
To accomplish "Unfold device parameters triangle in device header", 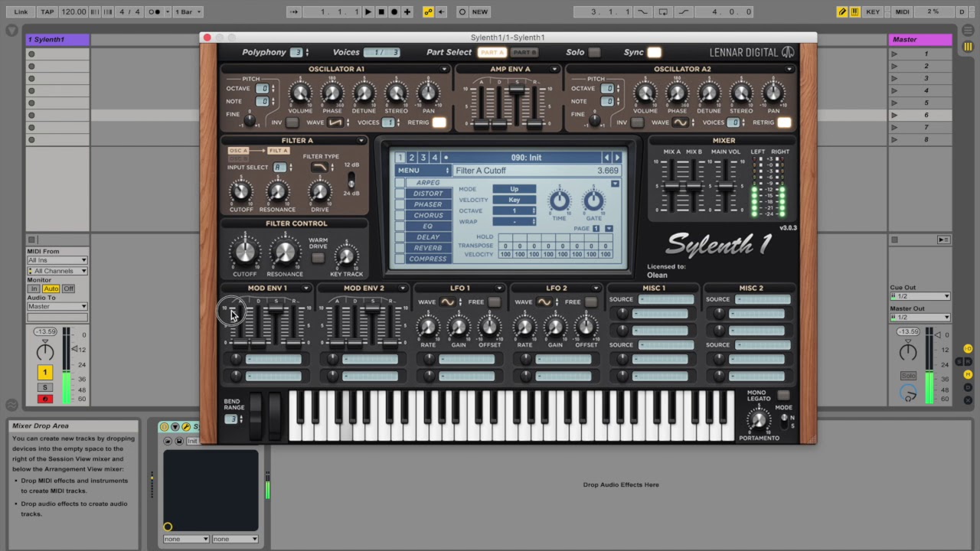I will 175,426.
